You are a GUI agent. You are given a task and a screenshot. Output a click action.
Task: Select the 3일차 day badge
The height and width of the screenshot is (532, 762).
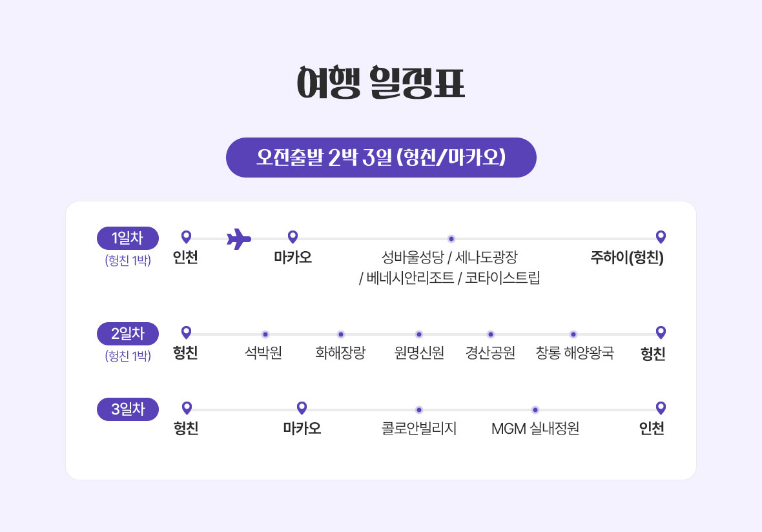(128, 409)
